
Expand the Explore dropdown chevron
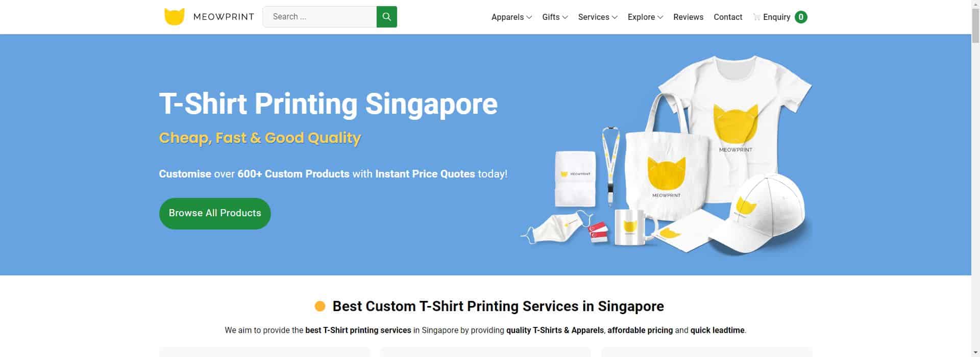(x=660, y=17)
